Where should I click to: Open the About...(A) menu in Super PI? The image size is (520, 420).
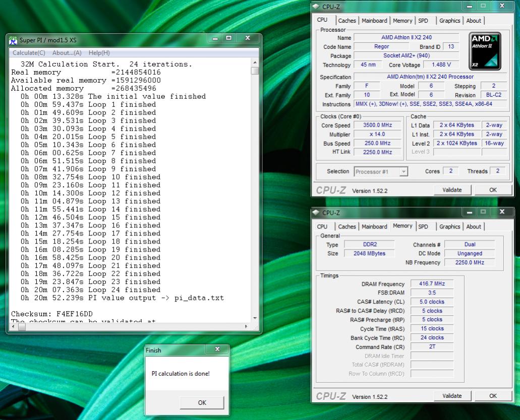coord(67,53)
